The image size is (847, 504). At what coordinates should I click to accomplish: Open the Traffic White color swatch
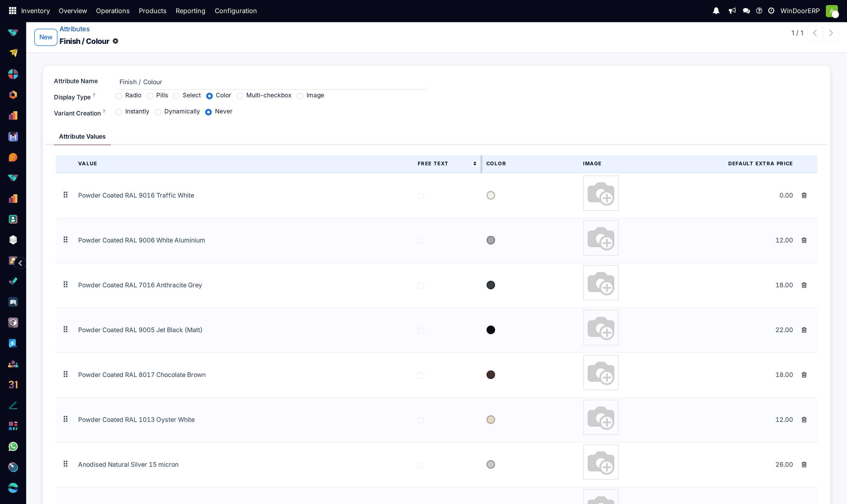point(491,195)
